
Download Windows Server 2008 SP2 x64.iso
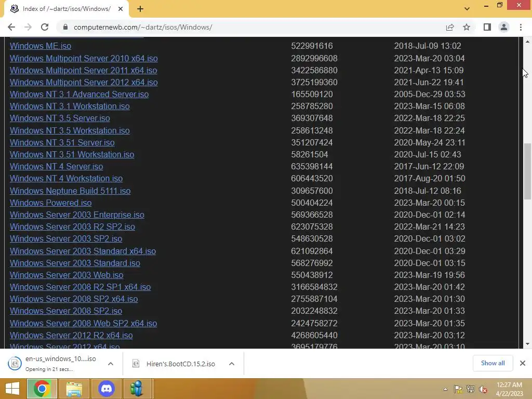pyautogui.click(x=74, y=299)
